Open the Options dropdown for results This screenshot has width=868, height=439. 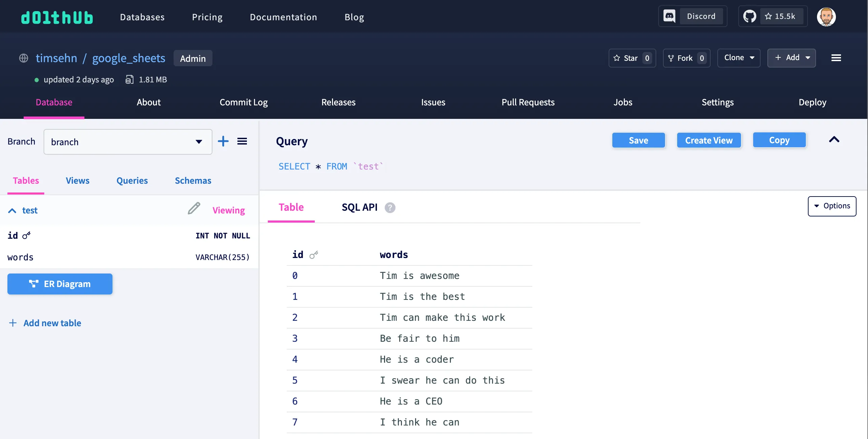pos(832,206)
